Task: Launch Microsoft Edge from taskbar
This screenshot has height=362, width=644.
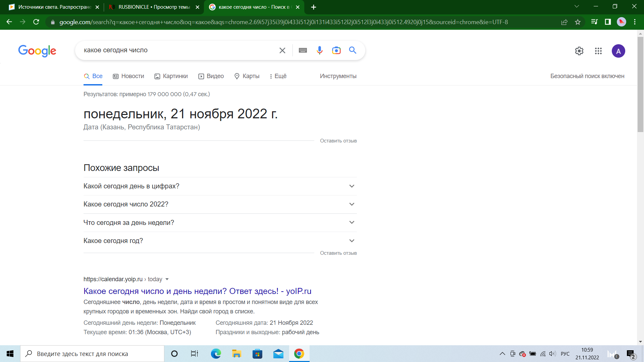Action: pyautogui.click(x=216, y=354)
